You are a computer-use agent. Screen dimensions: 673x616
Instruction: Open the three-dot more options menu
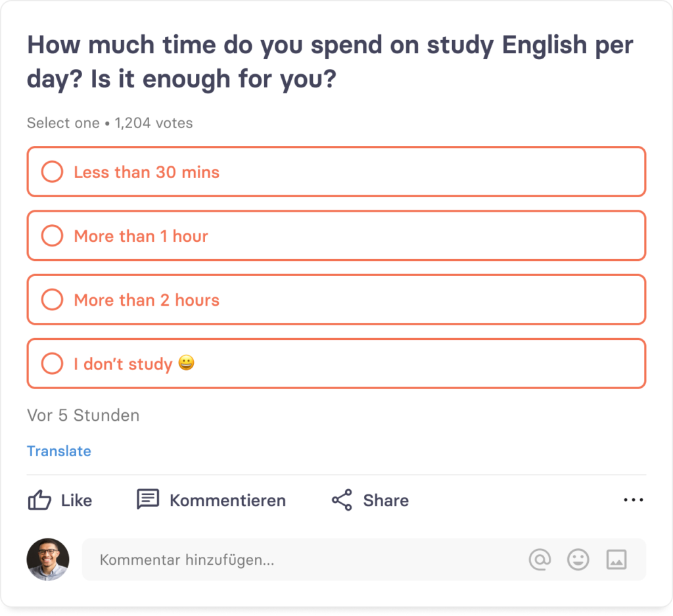tap(633, 500)
